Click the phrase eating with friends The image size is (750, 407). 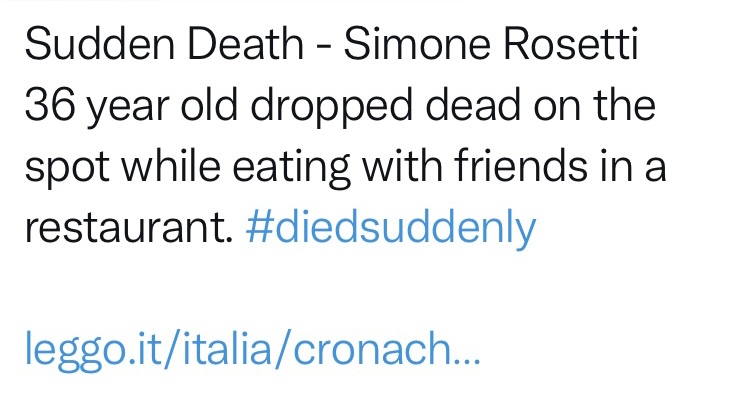(410, 167)
